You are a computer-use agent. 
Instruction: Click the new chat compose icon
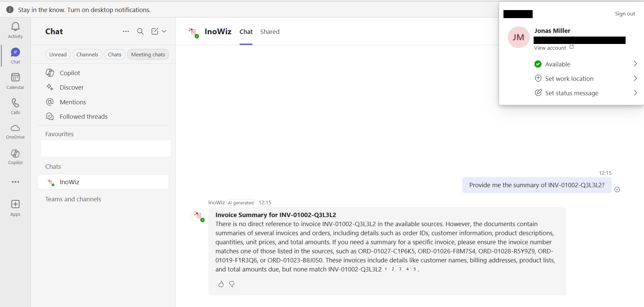point(155,32)
